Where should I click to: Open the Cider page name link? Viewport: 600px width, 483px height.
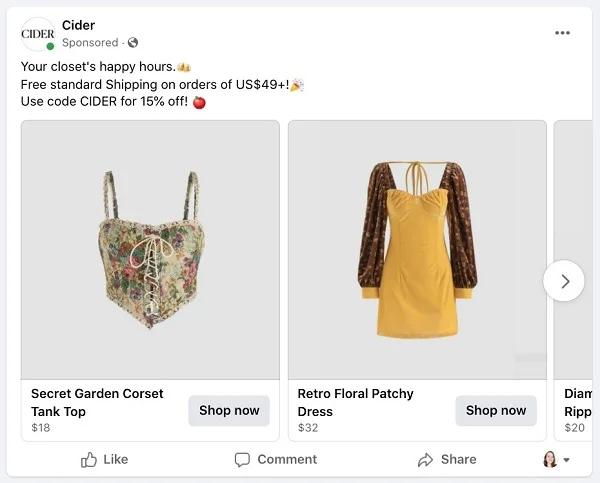point(78,25)
